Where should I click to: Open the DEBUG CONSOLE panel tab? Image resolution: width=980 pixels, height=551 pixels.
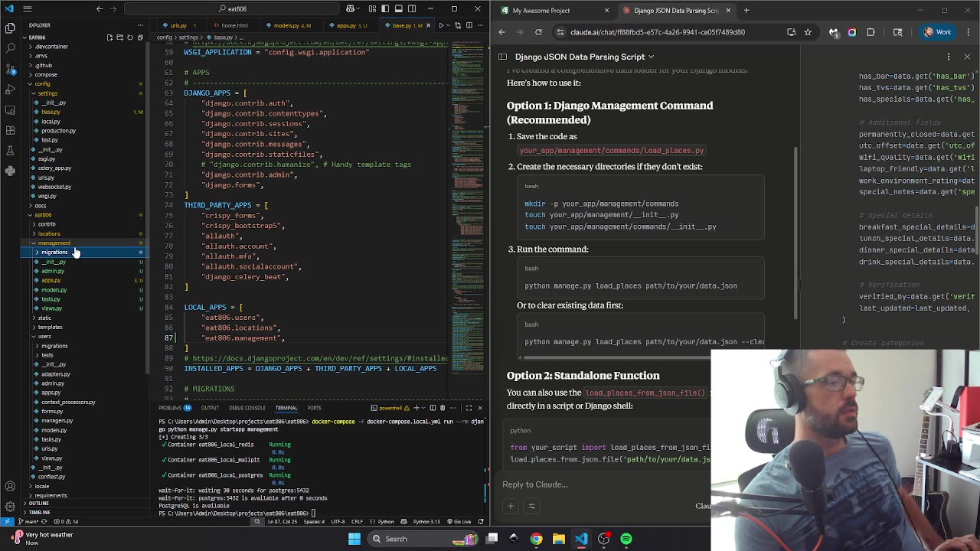pyautogui.click(x=247, y=408)
